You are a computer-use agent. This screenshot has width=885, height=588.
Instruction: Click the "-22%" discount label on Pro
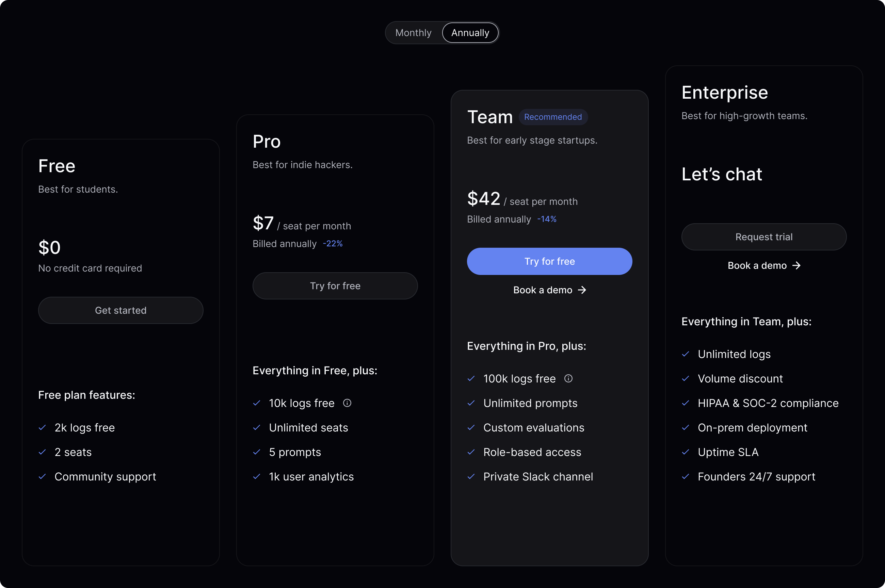(x=332, y=243)
